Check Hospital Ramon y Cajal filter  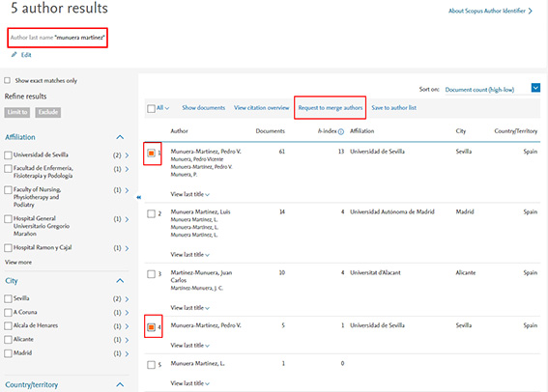pyautogui.click(x=8, y=248)
